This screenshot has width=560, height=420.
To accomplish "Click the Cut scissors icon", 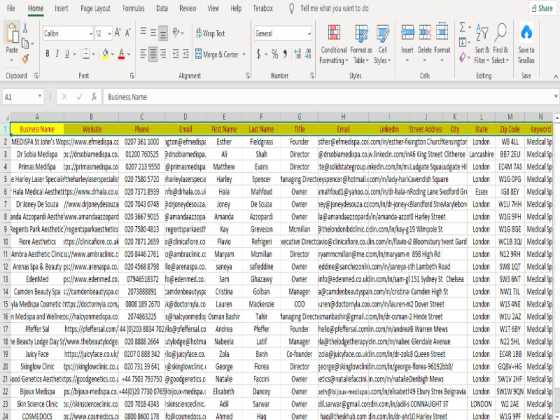I will pyautogui.click(x=25, y=29).
